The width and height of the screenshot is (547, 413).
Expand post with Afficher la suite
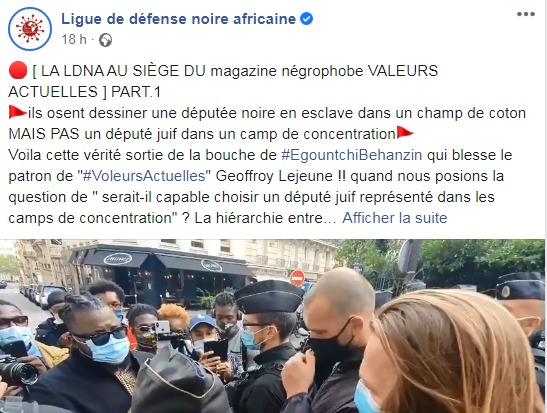395,218
